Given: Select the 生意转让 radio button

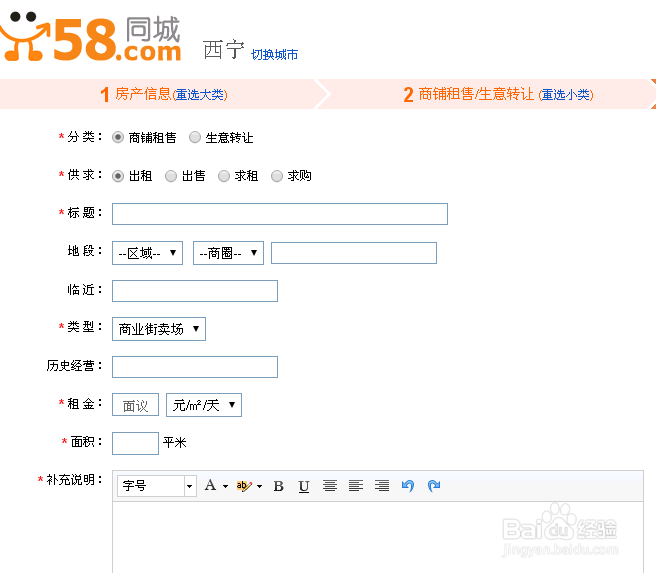Looking at the screenshot, I should click(x=195, y=138).
